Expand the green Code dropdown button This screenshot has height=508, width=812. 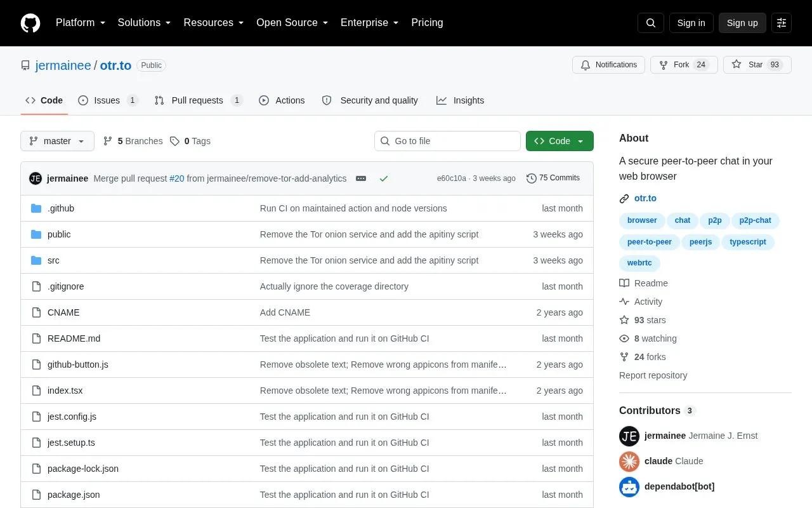coord(560,141)
